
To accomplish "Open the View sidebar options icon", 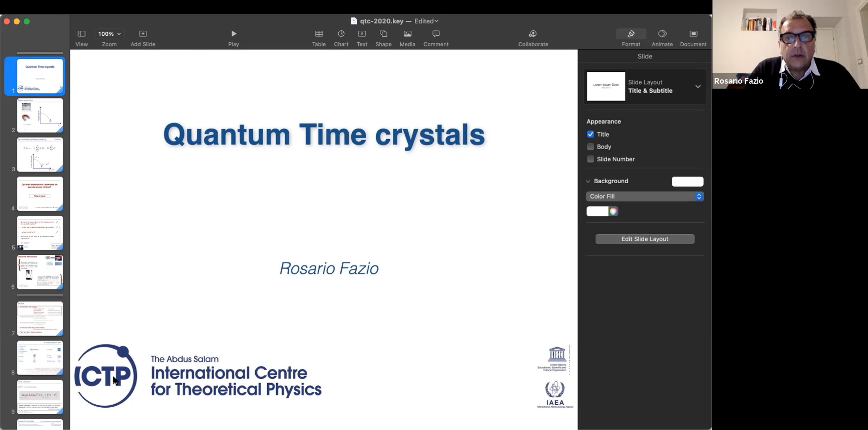I will pos(82,34).
